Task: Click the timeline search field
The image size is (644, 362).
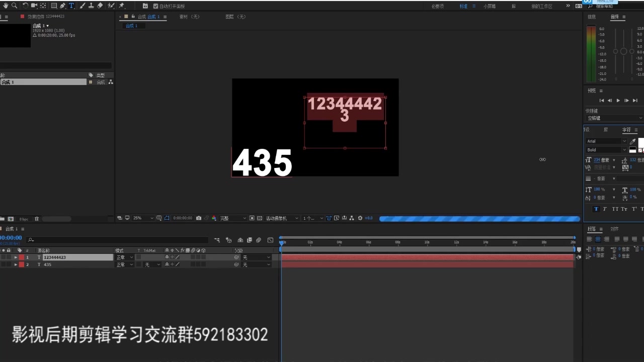Action: 118,240
